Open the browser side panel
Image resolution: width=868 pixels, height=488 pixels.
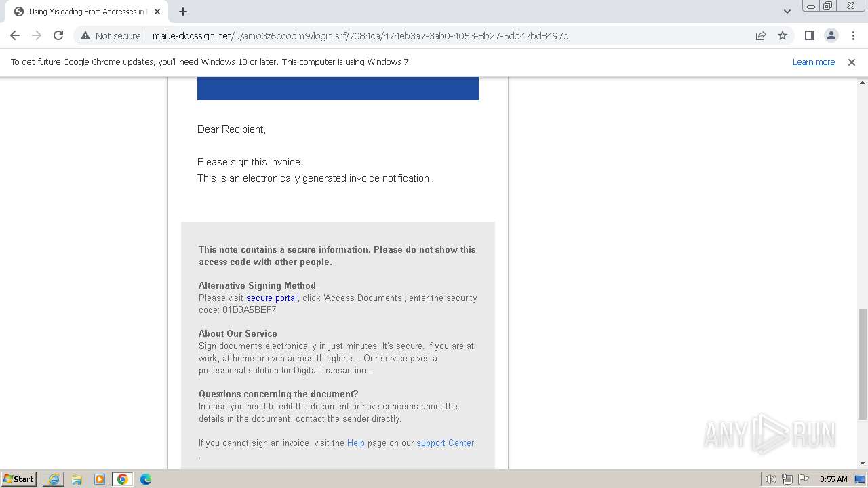point(809,35)
